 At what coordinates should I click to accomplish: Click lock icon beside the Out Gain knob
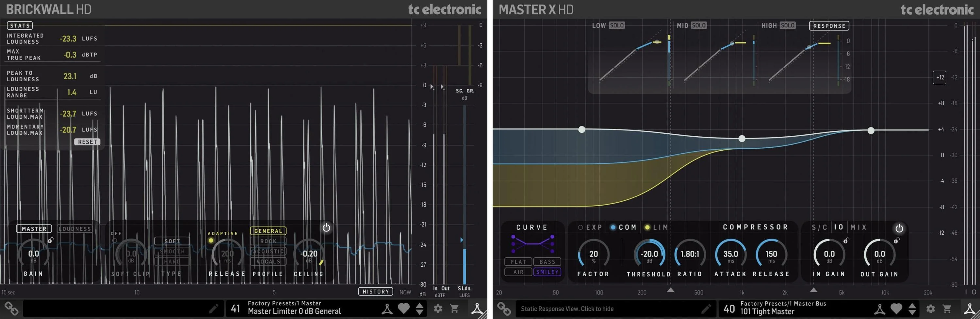point(897,241)
